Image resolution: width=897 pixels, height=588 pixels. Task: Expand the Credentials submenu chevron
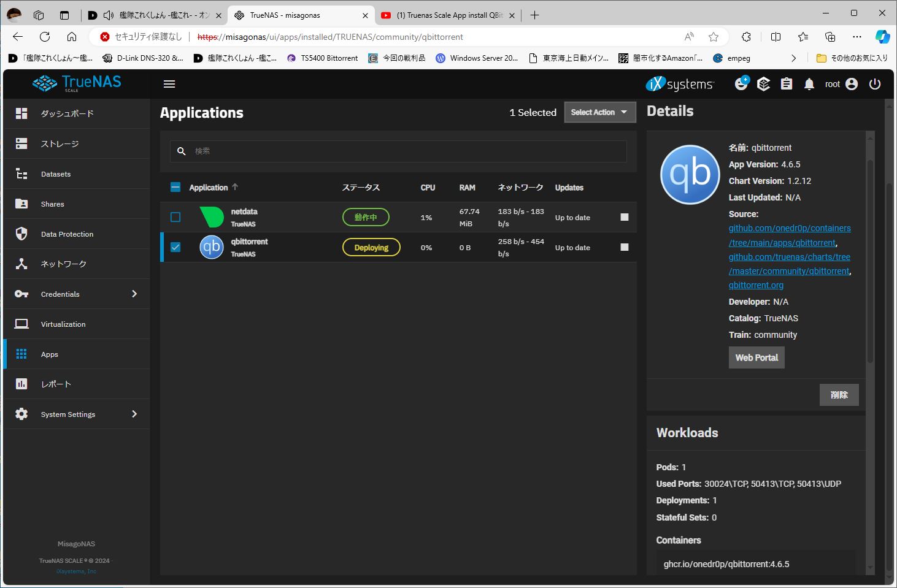click(x=134, y=294)
